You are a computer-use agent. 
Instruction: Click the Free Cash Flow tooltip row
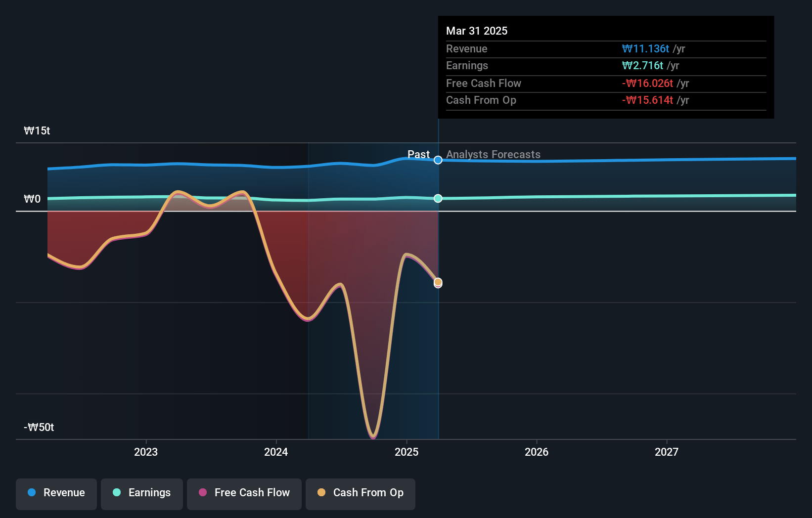606,83
